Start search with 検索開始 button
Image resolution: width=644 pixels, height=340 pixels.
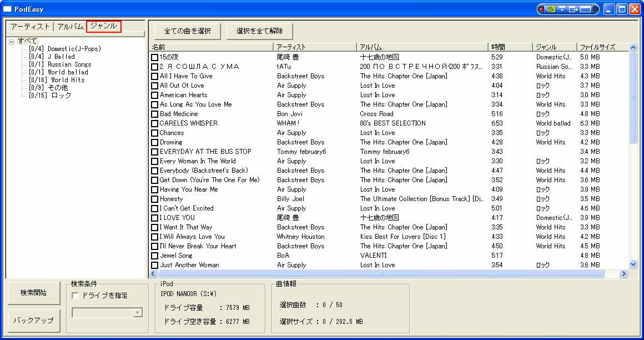pos(34,293)
